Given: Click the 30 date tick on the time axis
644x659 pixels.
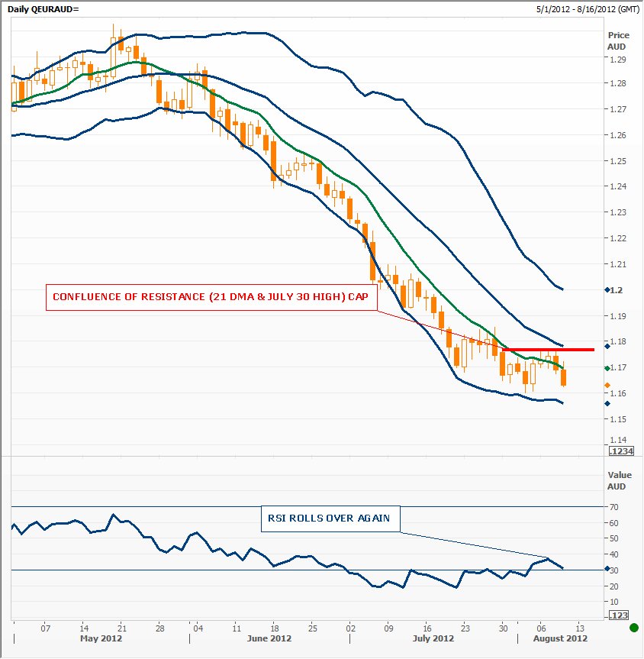Looking at the screenshot, I should point(504,628).
